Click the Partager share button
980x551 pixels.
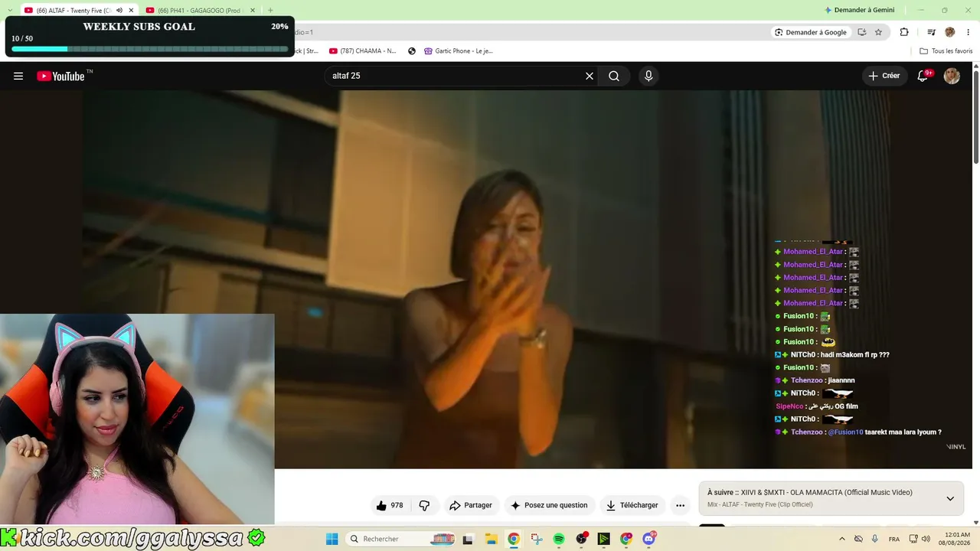tap(471, 505)
